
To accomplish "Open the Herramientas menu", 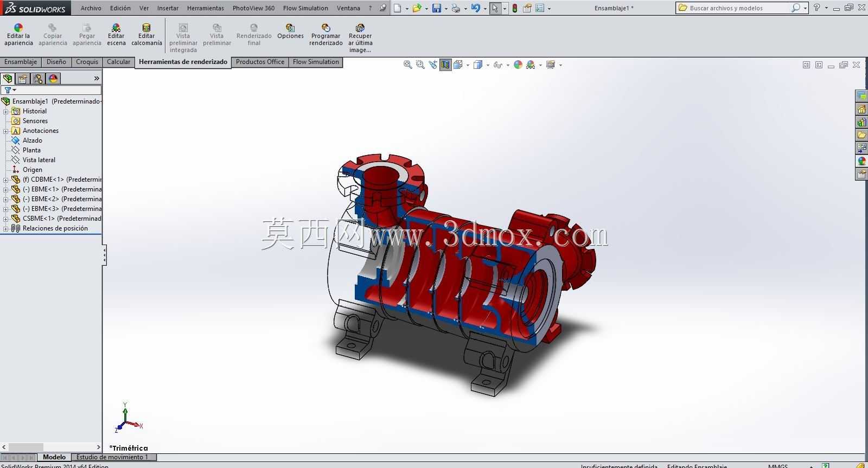I will point(205,8).
